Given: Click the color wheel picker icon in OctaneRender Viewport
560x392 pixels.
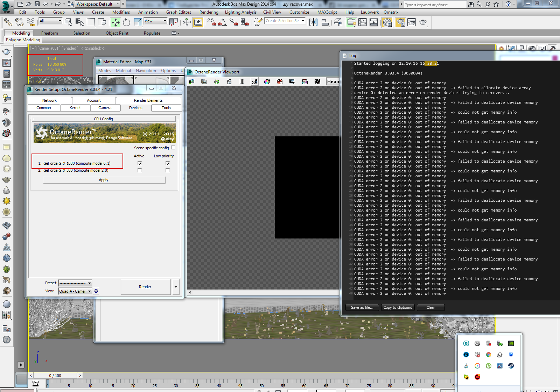Looking at the screenshot, I should [x=267, y=81].
